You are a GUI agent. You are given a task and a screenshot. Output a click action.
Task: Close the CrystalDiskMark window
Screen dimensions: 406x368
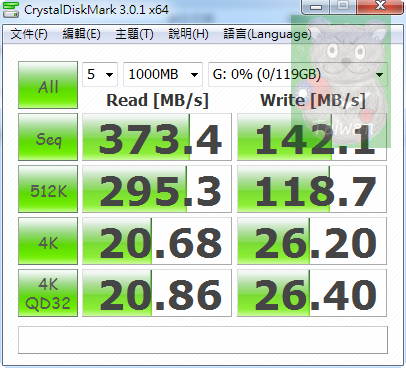[x=380, y=7]
